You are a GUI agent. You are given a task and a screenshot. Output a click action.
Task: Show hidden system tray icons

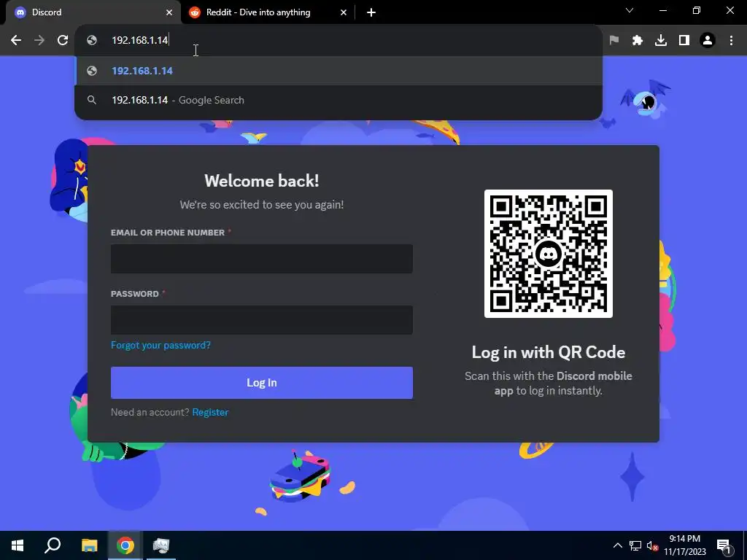tap(617, 545)
